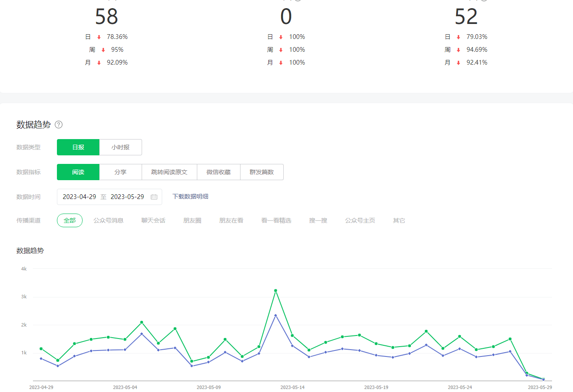The width and height of the screenshot is (573, 392).
Task: Switch data type to 小时报
Action: point(120,147)
